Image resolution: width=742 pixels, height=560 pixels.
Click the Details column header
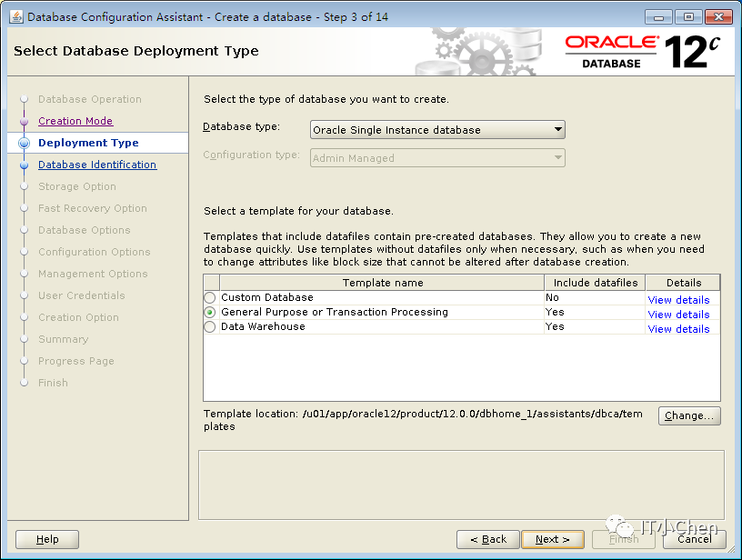(683, 283)
